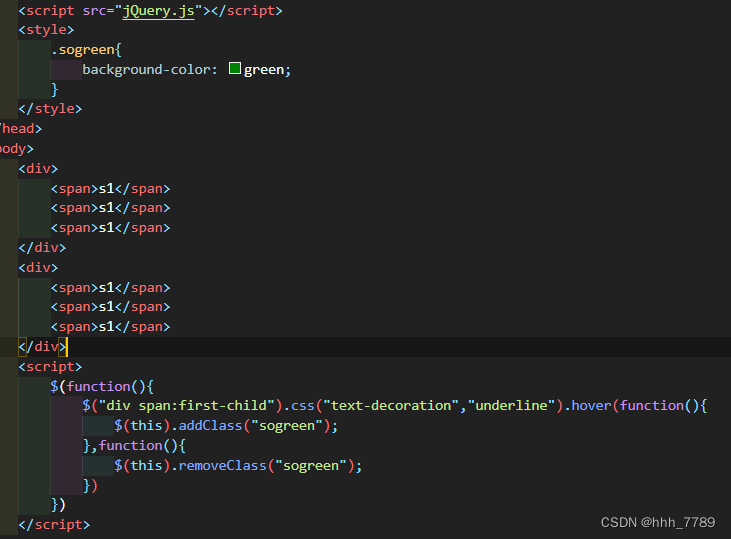Click the green color swatch before green;
Viewport: 731px width, 539px height.
[234, 69]
